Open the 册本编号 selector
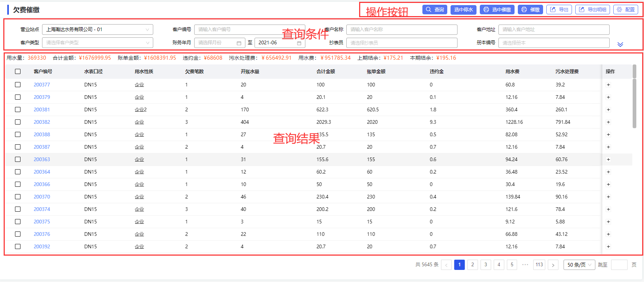 click(x=554, y=42)
